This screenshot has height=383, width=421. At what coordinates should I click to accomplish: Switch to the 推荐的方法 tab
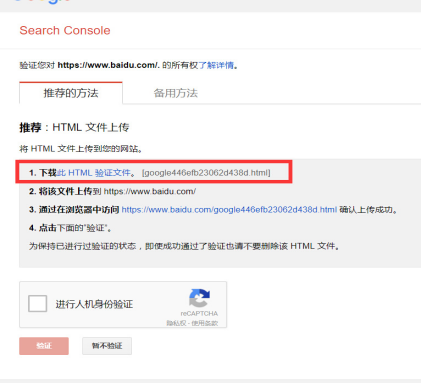click(x=71, y=93)
